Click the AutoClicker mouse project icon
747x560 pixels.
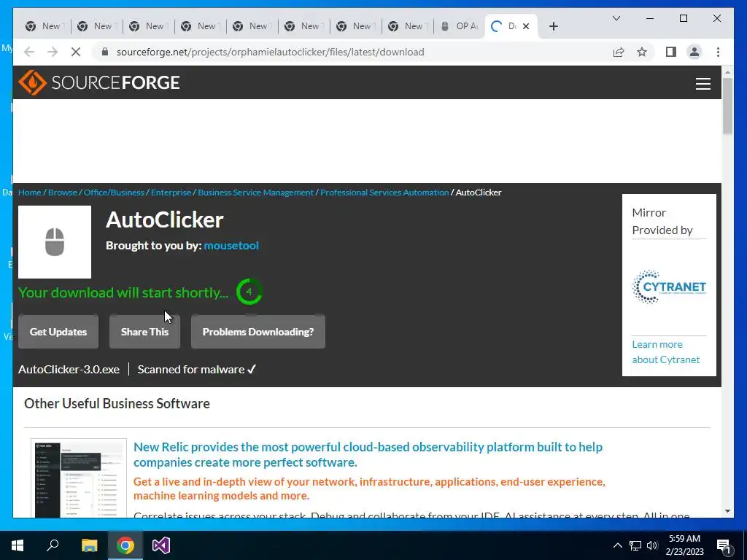(55, 242)
